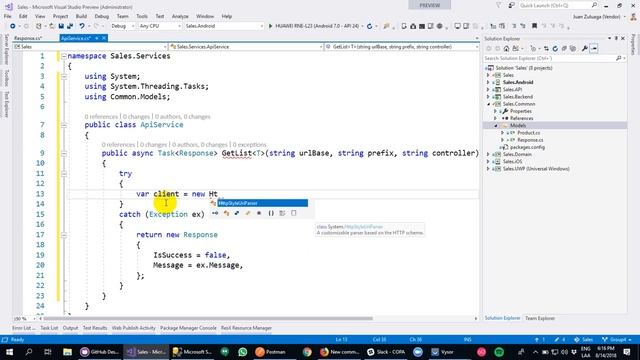Click the Refresh icon in Solution Explorer toolbar

(x=555, y=49)
